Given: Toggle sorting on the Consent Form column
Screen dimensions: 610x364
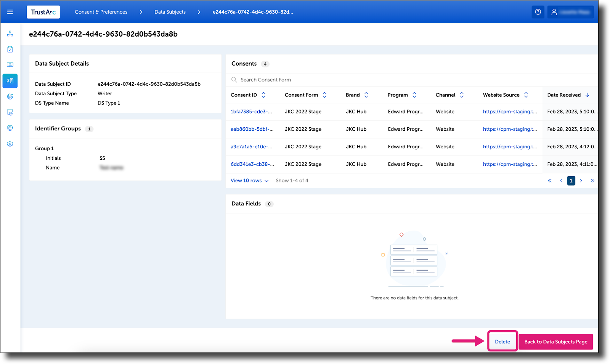Looking at the screenshot, I should [x=324, y=95].
